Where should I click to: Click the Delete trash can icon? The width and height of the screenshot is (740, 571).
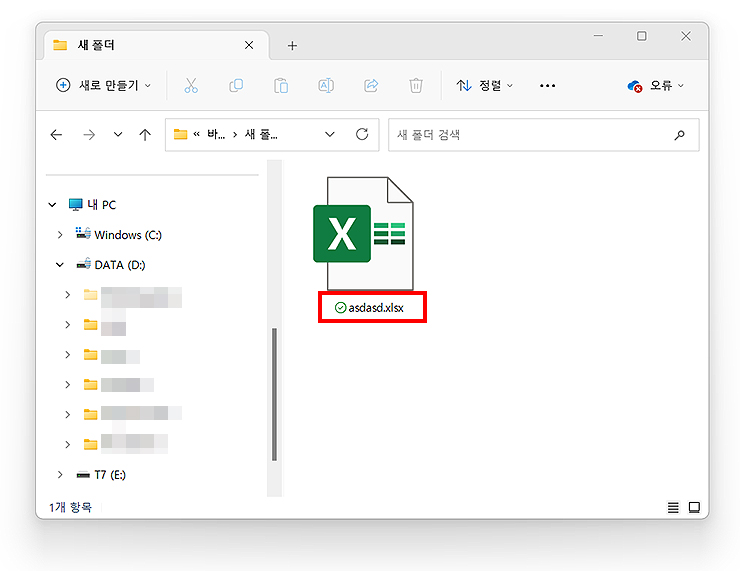click(x=416, y=85)
